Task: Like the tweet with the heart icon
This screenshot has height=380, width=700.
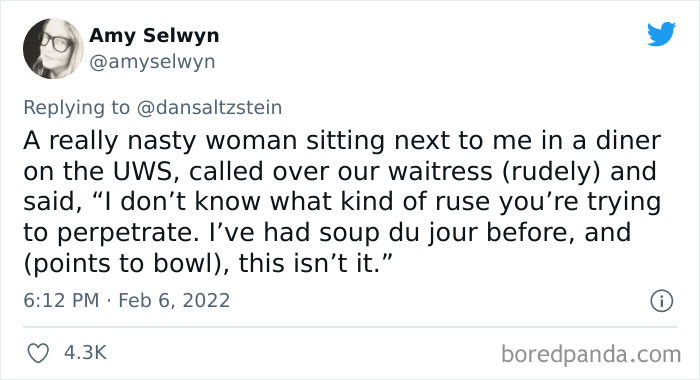Action: click(x=38, y=353)
